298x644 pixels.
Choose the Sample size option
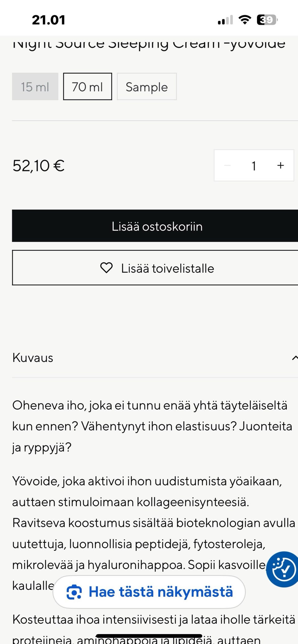tap(147, 87)
